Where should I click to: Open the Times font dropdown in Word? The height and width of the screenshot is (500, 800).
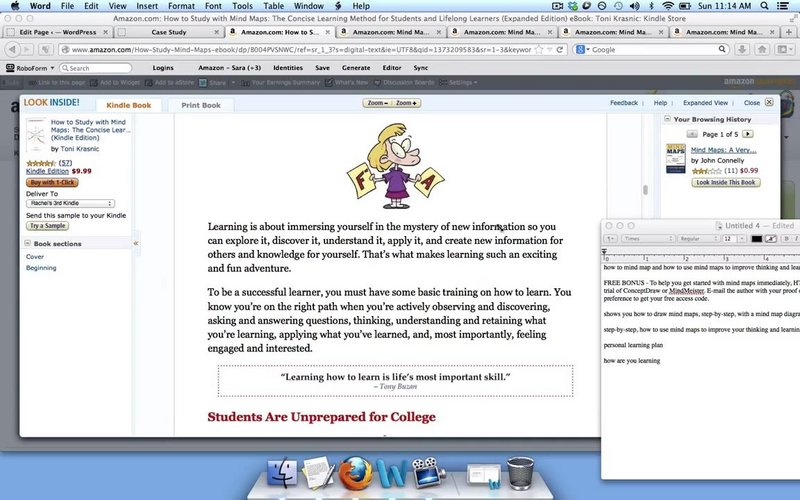(646, 239)
